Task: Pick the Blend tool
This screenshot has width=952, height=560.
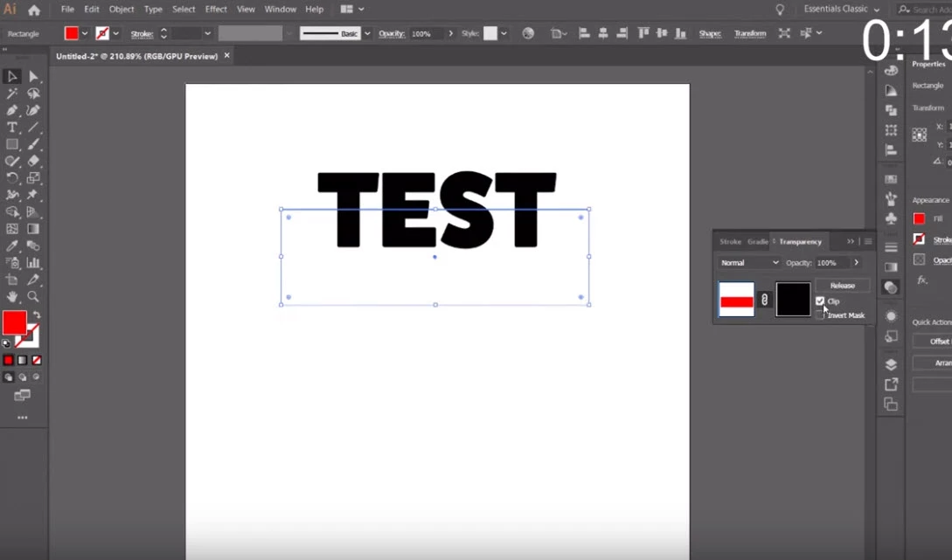Action: pyautogui.click(x=33, y=246)
